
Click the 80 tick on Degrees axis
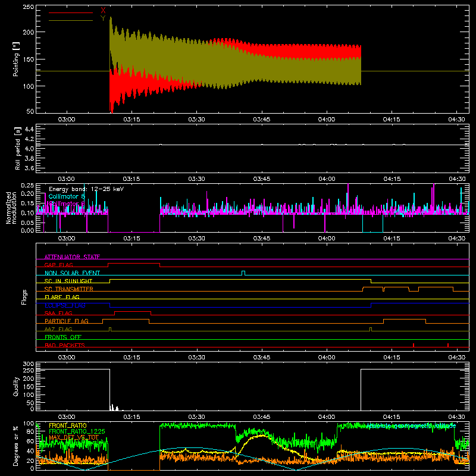[30, 432]
